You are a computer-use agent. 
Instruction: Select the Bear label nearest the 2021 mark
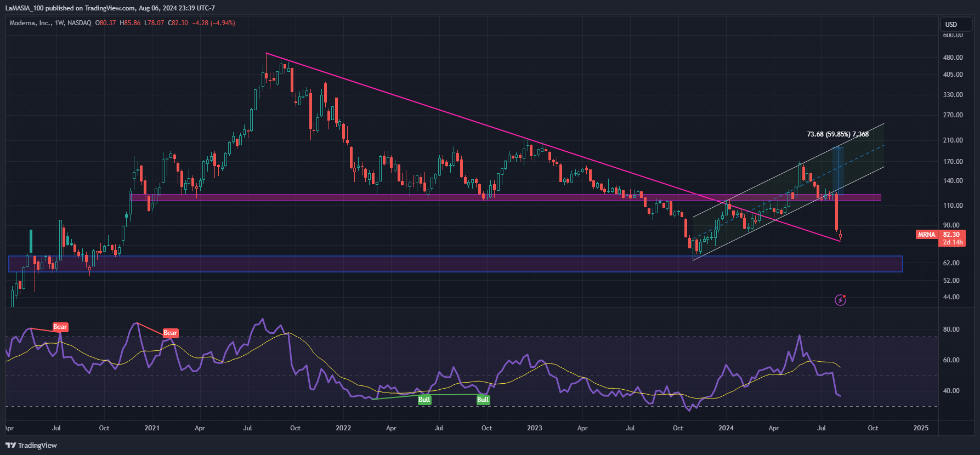(x=171, y=333)
